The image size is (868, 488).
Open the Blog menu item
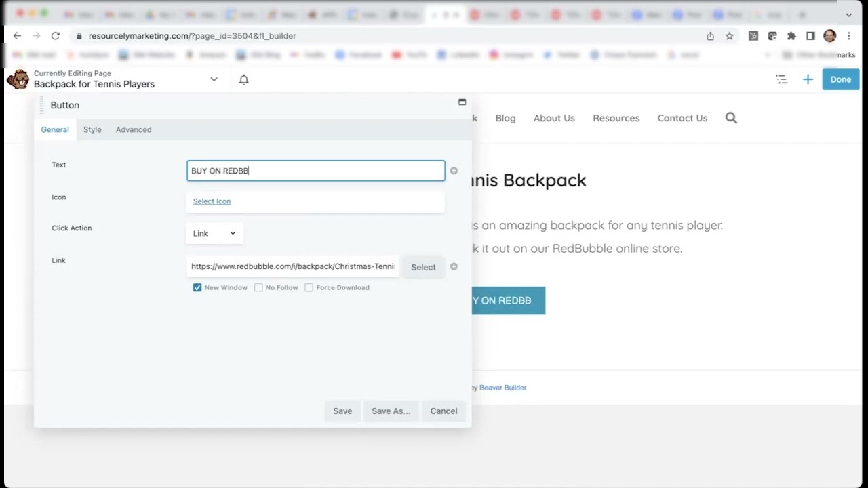pos(506,118)
